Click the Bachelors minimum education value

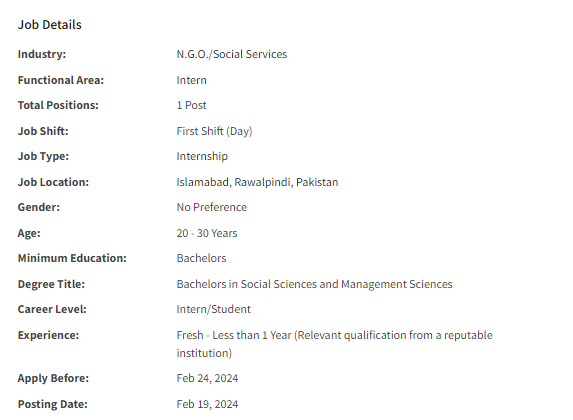tap(201, 258)
